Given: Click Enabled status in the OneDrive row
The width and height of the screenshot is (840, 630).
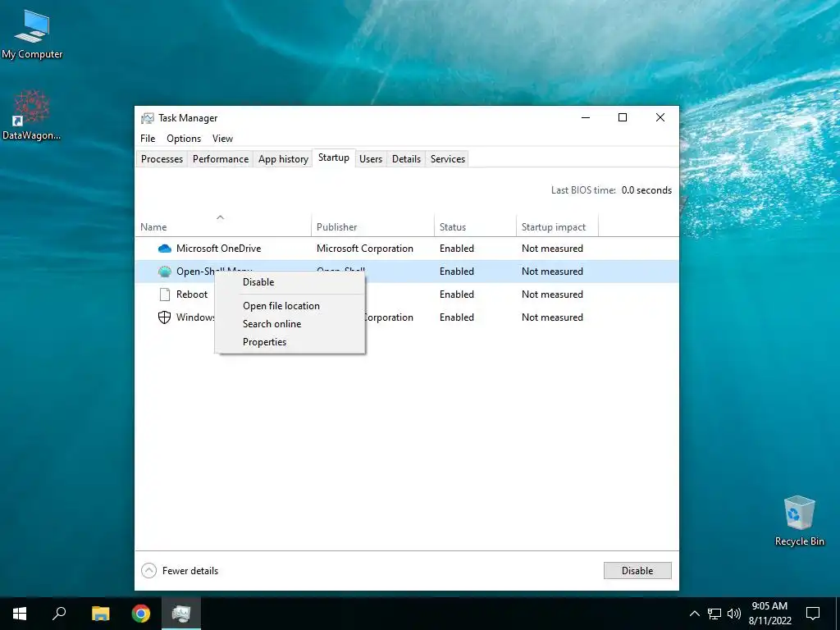Looking at the screenshot, I should point(457,249).
